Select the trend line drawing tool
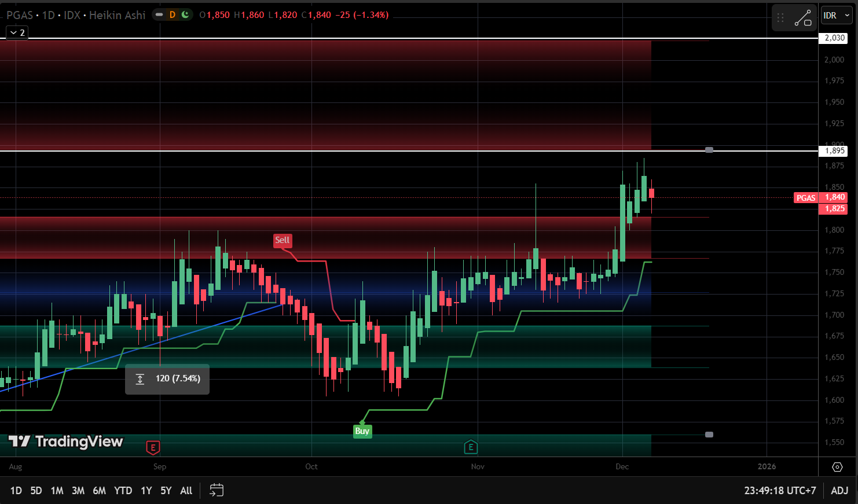Image resolution: width=858 pixels, height=504 pixels. 802,18
